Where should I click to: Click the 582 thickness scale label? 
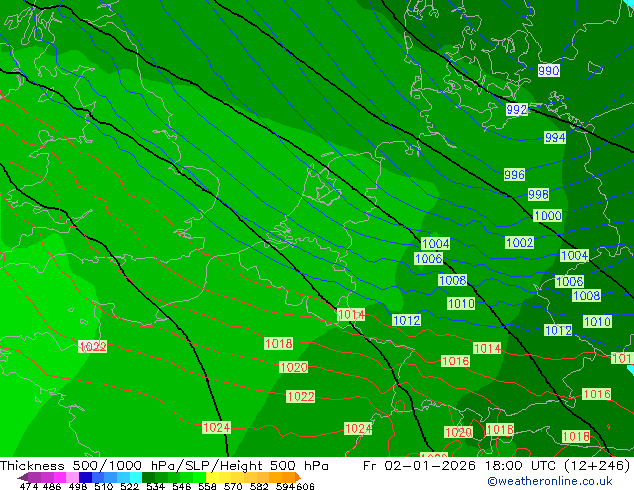click(x=259, y=486)
